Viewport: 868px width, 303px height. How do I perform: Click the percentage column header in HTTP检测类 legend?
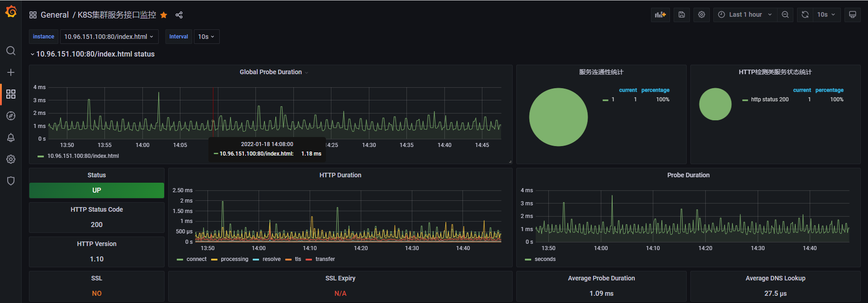pyautogui.click(x=830, y=90)
